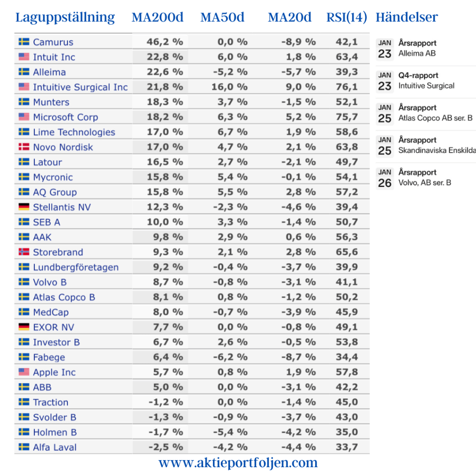
Task: Click the US flag beside Microsoft Corp
Action: coord(24,117)
